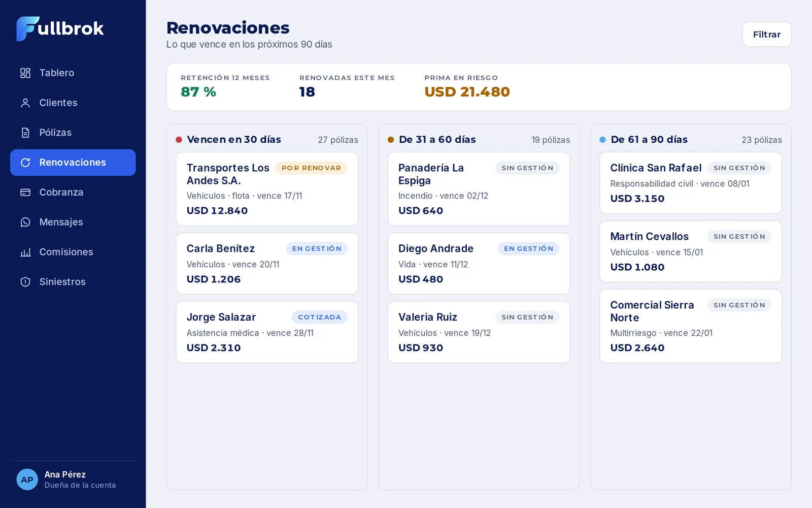Open the Transportes Los Andes S.A. card
Screen dimensions: 812x508
coord(267,189)
